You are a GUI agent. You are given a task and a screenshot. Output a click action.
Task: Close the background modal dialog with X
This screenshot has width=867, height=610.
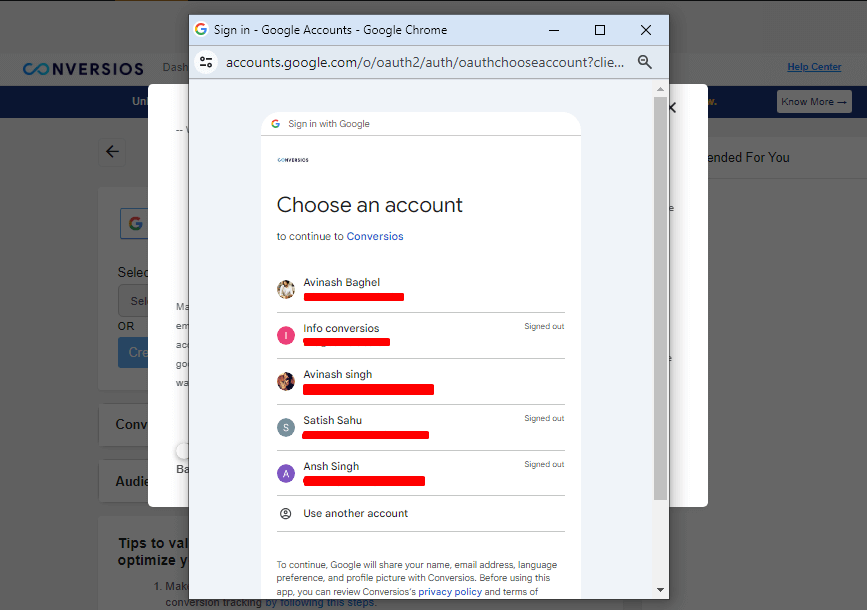coord(673,107)
